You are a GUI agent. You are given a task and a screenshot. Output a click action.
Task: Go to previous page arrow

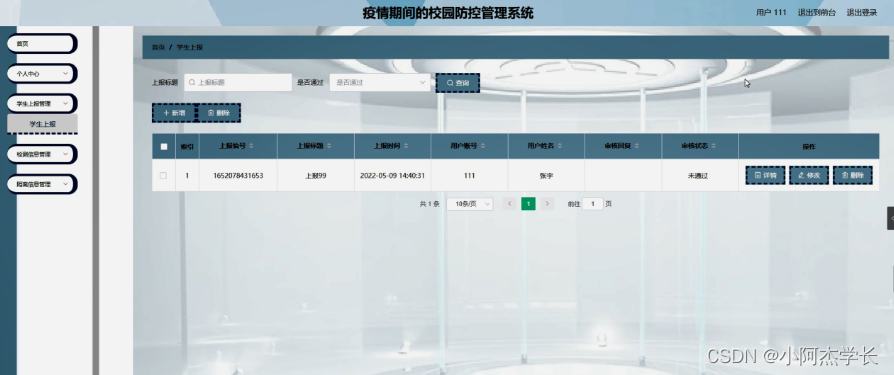509,204
